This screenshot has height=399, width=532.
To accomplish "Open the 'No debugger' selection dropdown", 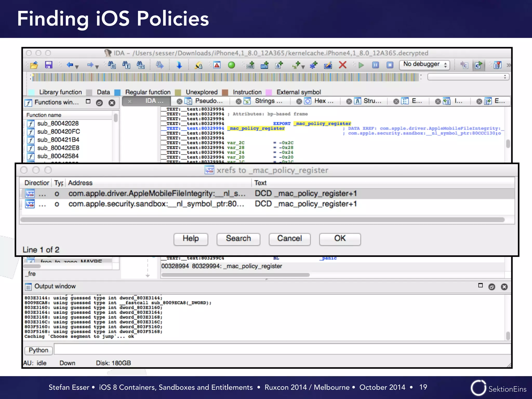I will pos(424,64).
